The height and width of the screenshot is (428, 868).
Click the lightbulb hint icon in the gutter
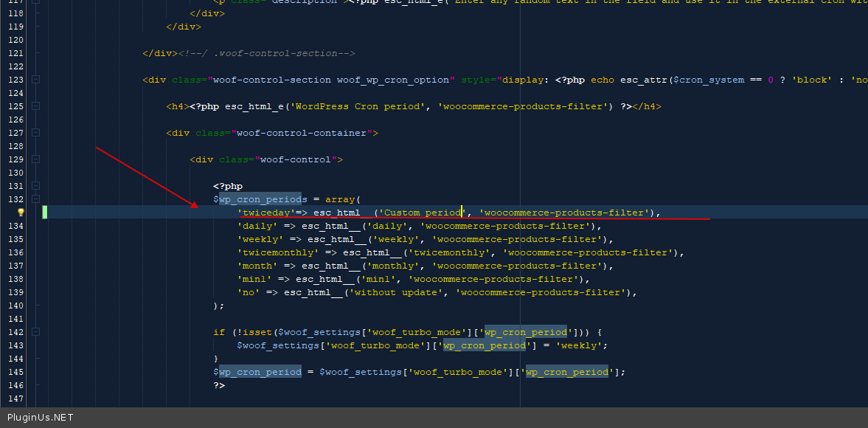(x=21, y=213)
